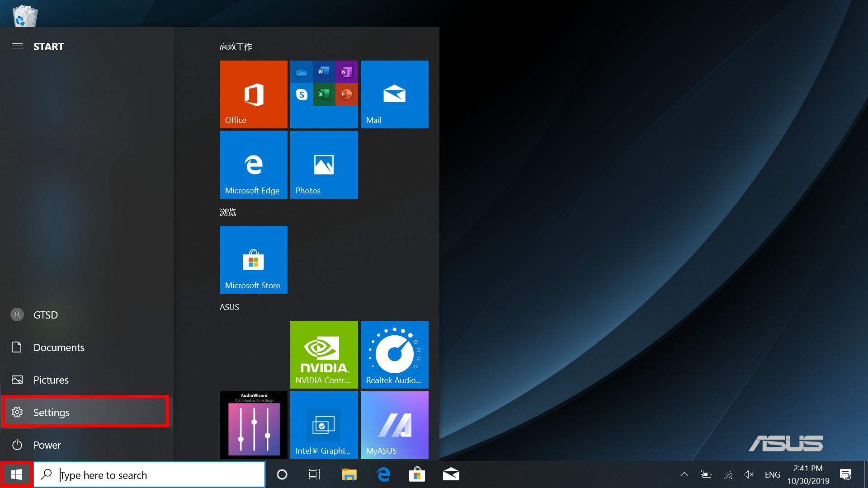Open Intel Graphics tile

tap(324, 425)
